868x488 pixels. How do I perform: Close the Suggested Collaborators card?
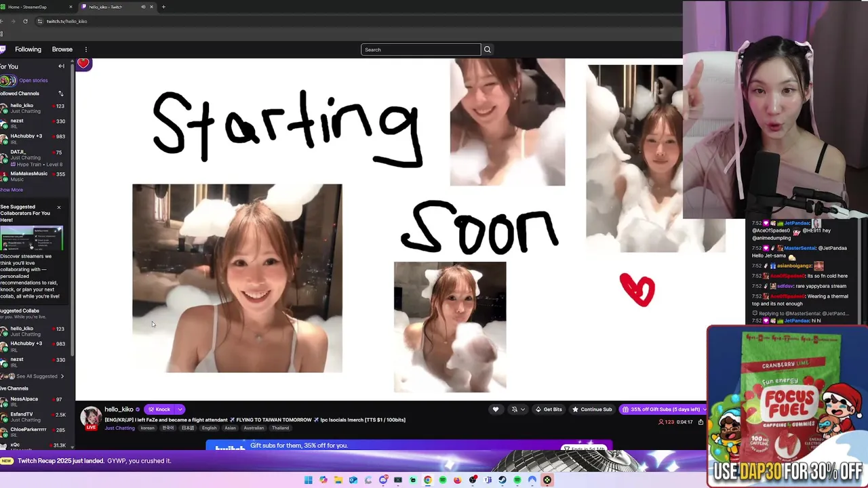coord(58,207)
